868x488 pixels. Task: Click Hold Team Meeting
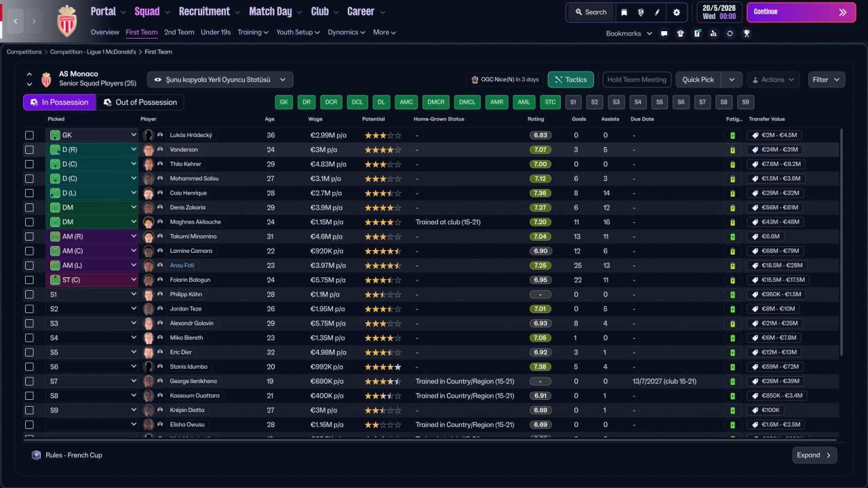[x=637, y=79]
